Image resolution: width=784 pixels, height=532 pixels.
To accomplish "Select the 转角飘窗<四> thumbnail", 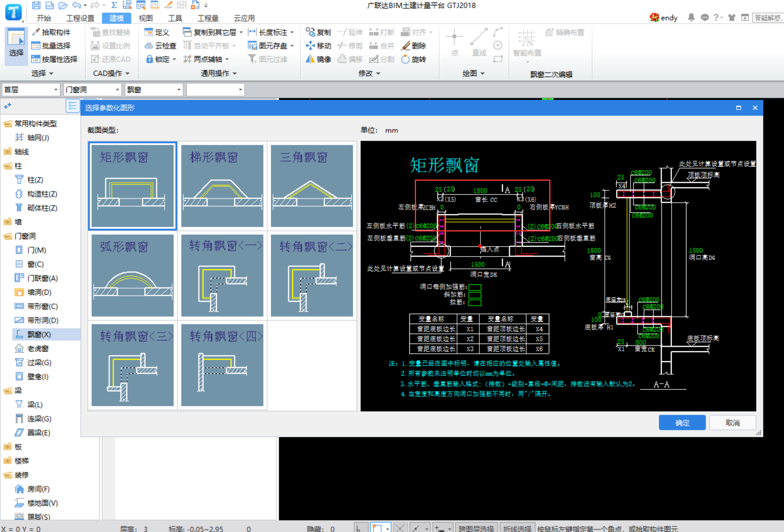I will 222,365.
